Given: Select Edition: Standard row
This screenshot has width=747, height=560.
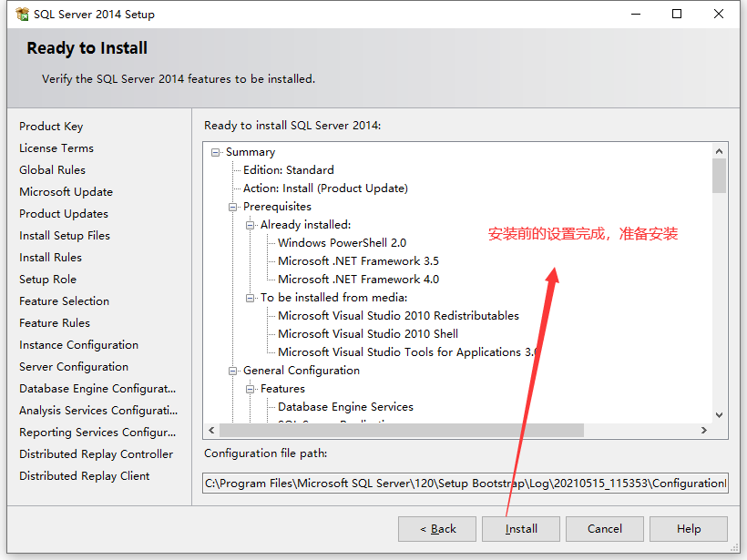Looking at the screenshot, I should (x=289, y=170).
